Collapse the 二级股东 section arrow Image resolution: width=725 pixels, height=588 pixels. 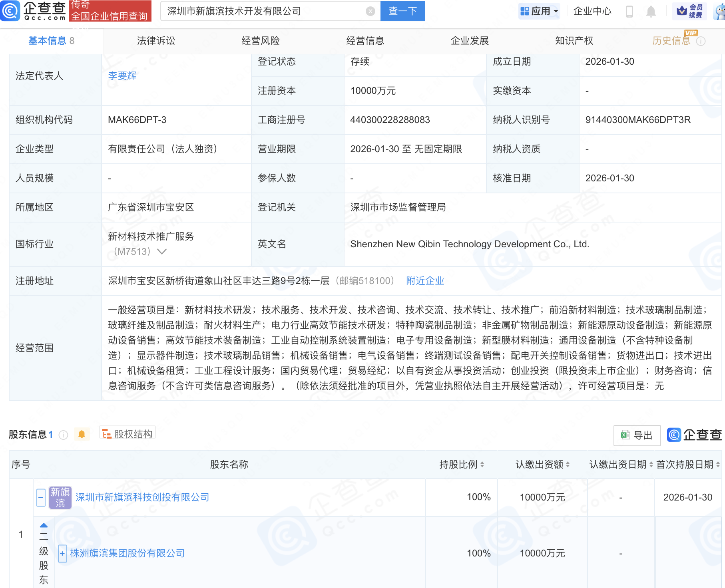pos(44,525)
